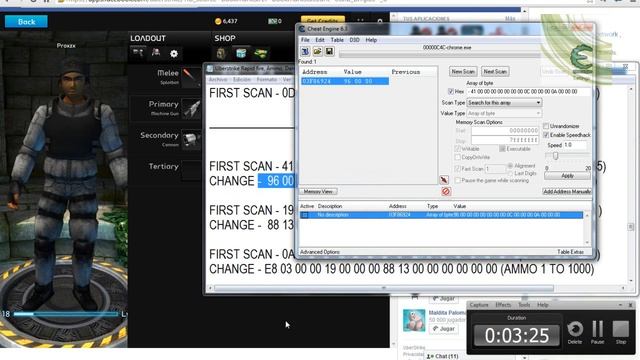The width and height of the screenshot is (640, 360).
Task: Open the white cog icon under LOADOUT
Action: [174, 53]
